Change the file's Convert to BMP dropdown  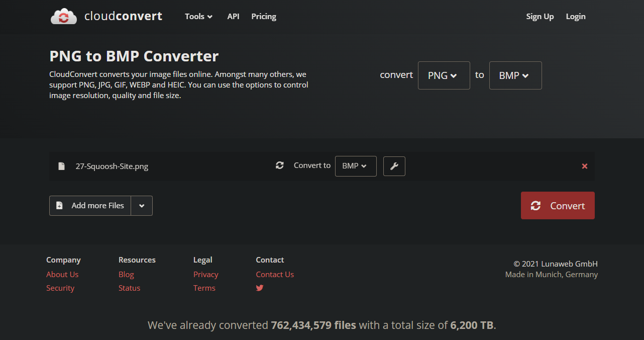click(x=355, y=166)
